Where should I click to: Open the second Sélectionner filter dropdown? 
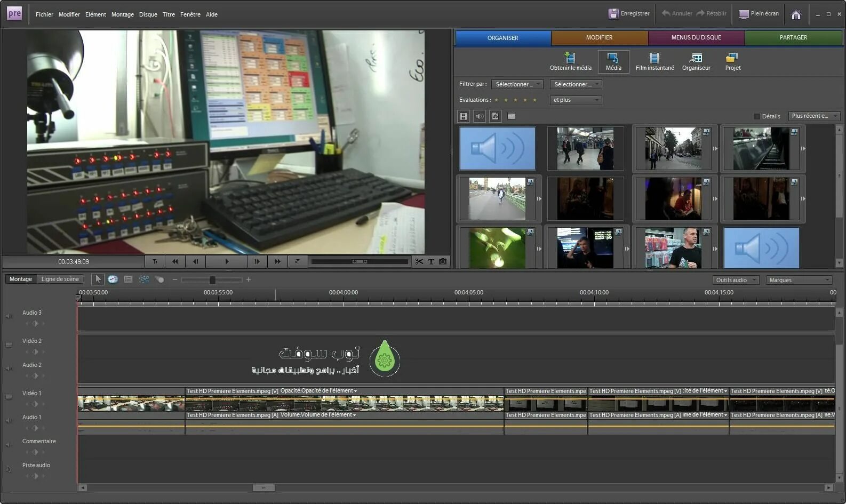[x=576, y=84]
